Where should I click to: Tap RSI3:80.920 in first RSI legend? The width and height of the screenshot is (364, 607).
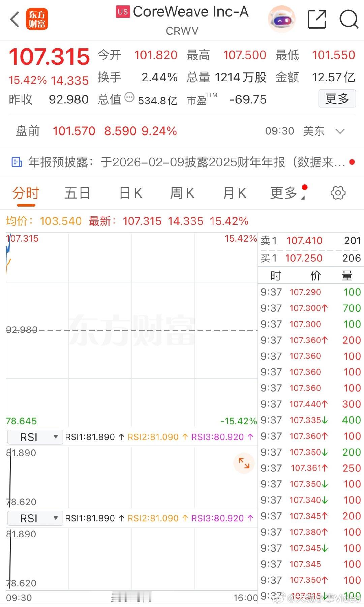coord(222,437)
